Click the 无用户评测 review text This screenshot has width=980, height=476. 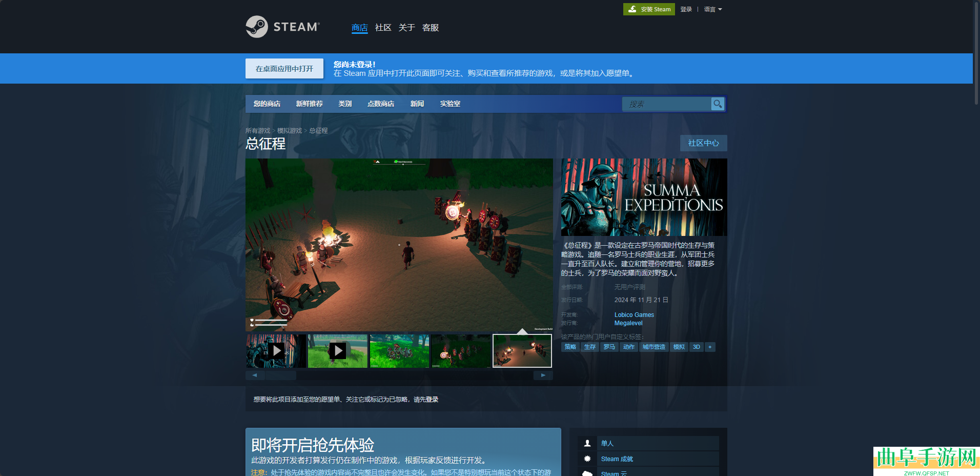(x=630, y=287)
